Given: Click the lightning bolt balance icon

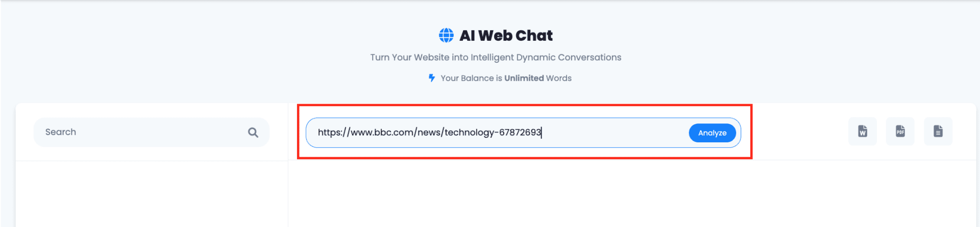Looking at the screenshot, I should (x=432, y=78).
